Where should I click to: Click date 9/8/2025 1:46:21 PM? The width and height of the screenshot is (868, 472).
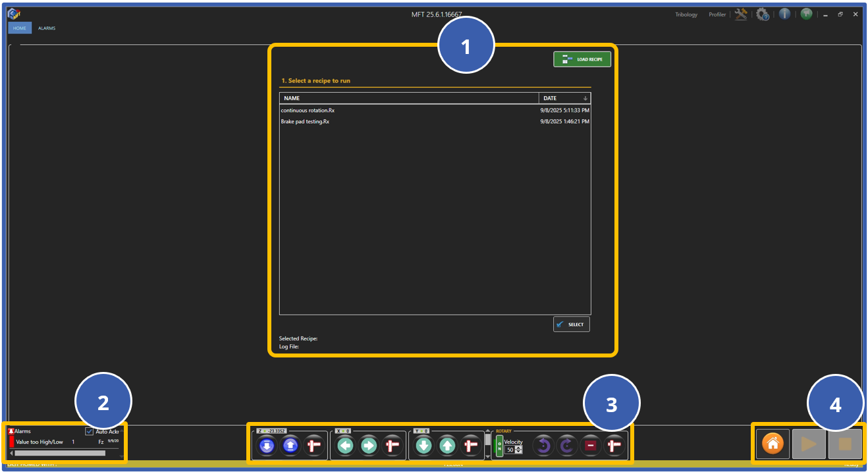tap(565, 122)
